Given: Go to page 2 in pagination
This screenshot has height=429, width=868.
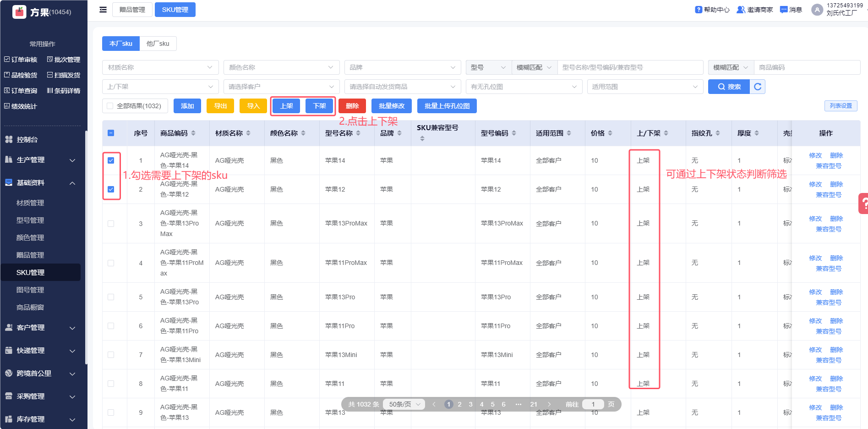Looking at the screenshot, I should tap(459, 404).
